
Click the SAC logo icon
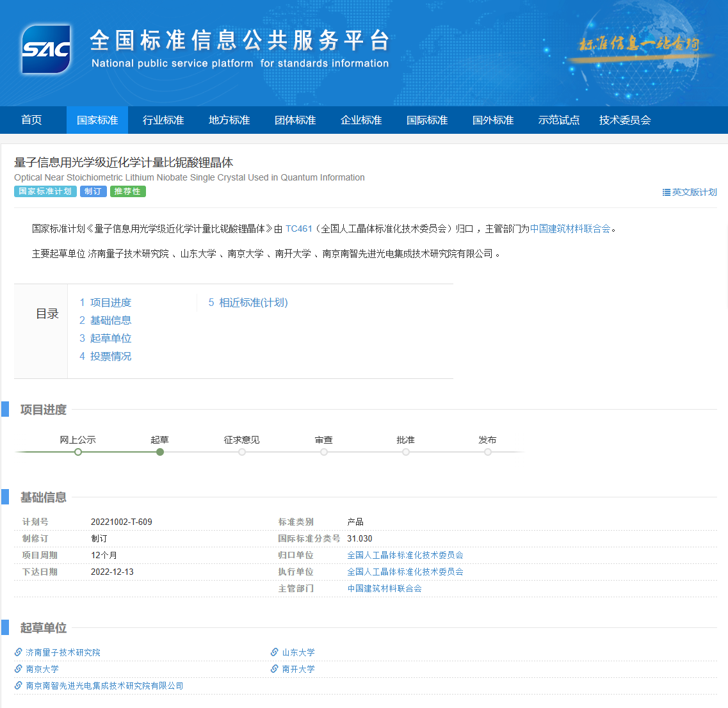point(46,49)
